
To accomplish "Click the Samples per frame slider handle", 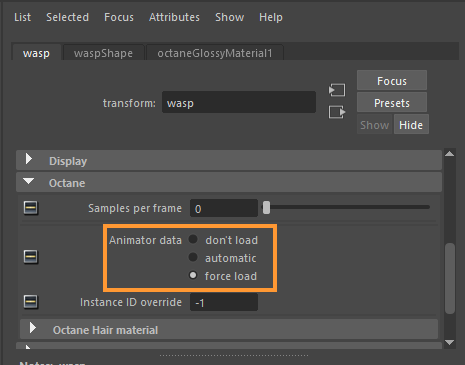I will [266, 207].
